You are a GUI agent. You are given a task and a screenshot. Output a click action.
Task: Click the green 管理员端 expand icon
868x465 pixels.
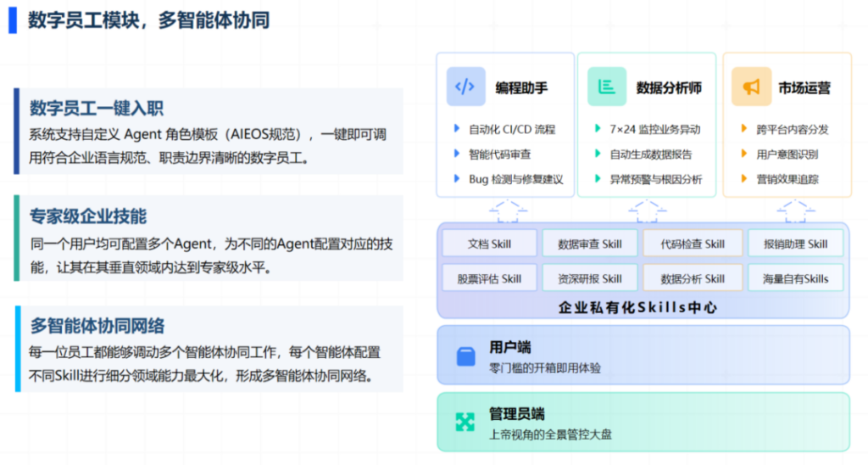[x=466, y=422]
